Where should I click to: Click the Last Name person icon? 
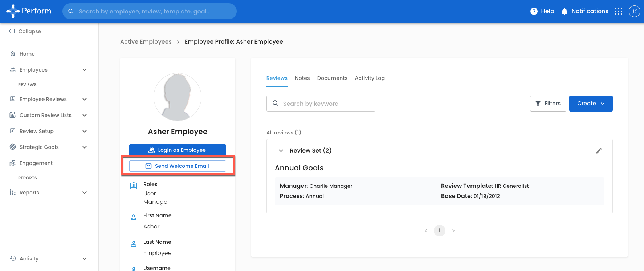(134, 244)
